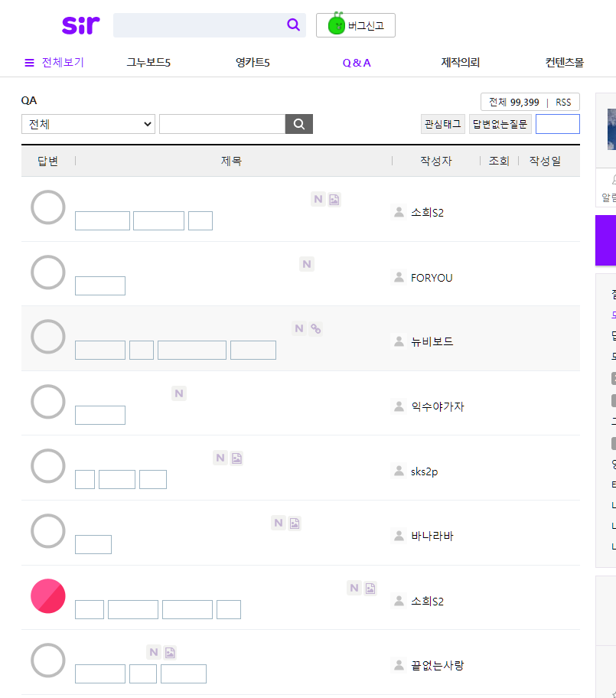
Task: Click the QA search input field
Action: tap(222, 124)
